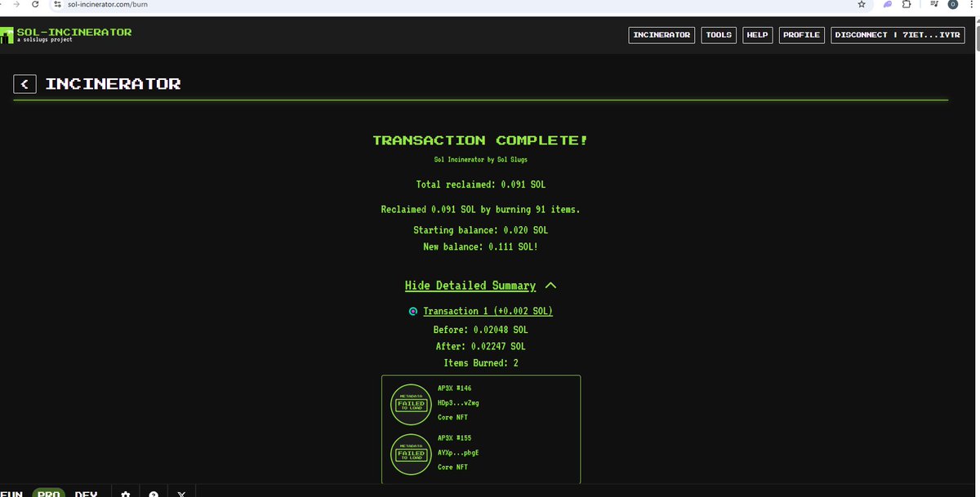Click the SOL-INCINERATOR logo
Screen dimensions: 980x497
tap(66, 34)
